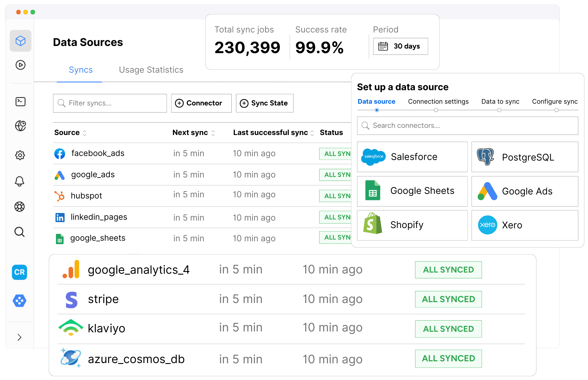Screen dimensions: 588x380
Task: Choose Salesforce as a data source
Action: tap(412, 157)
